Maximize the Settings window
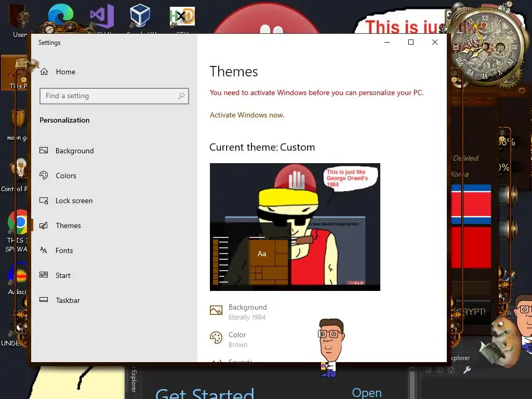 tap(411, 42)
